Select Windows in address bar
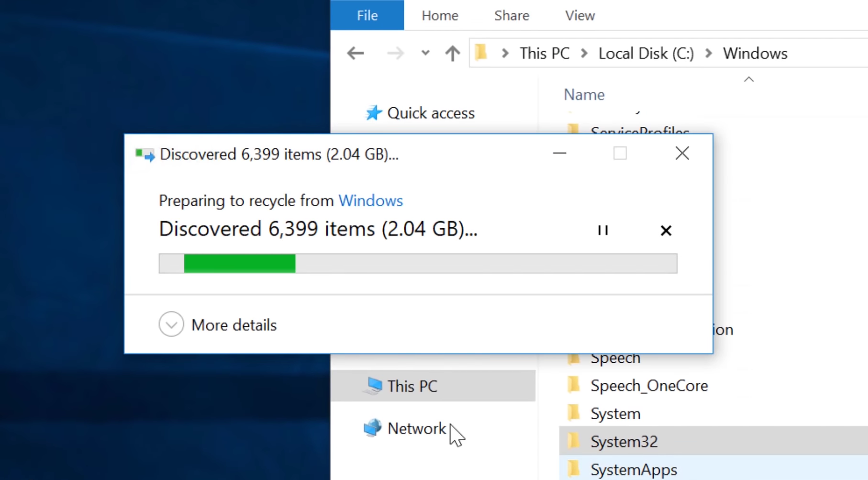Image resolution: width=868 pixels, height=480 pixels. (755, 53)
